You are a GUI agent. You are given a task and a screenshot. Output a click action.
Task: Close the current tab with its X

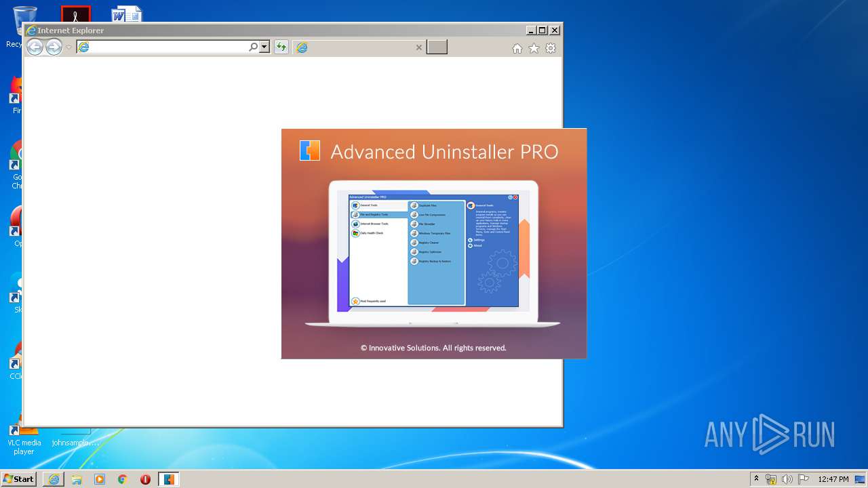coord(418,47)
